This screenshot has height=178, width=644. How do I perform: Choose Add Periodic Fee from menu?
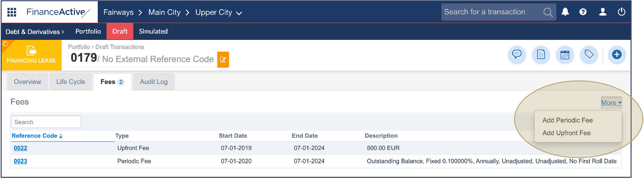pos(567,120)
